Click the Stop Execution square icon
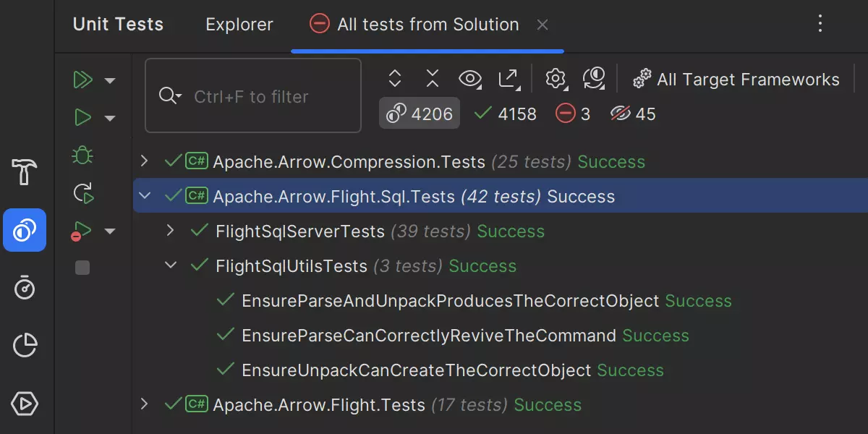 [x=83, y=268]
